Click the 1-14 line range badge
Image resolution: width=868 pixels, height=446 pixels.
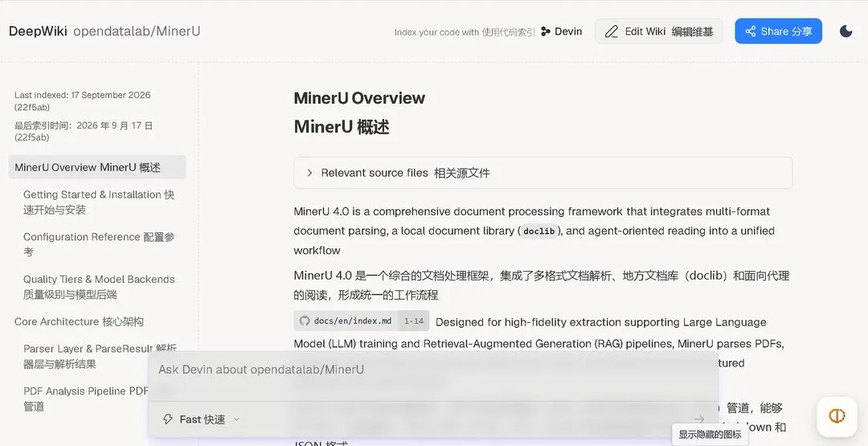tap(414, 321)
